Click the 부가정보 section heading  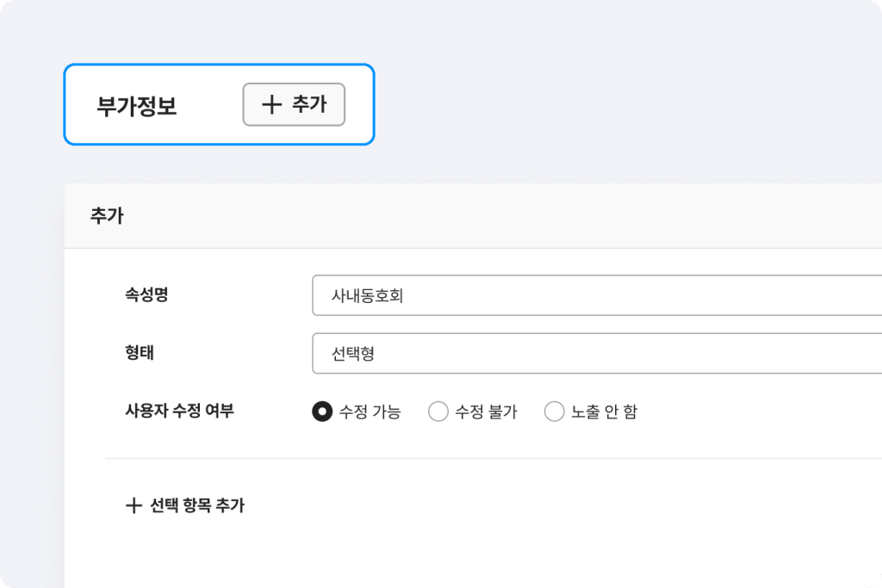tap(137, 105)
